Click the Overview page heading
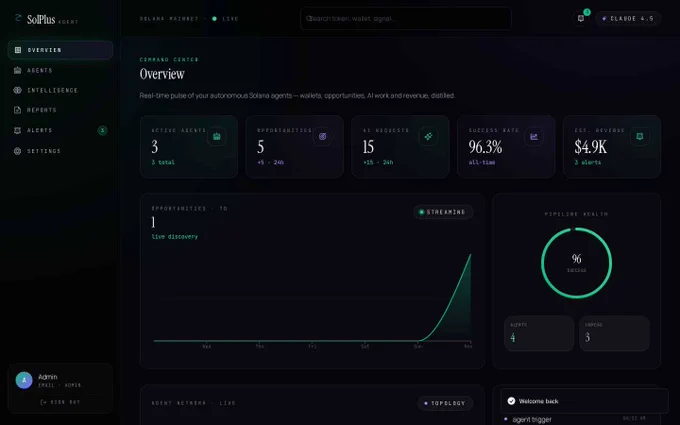This screenshot has width=680, height=425. [162, 74]
